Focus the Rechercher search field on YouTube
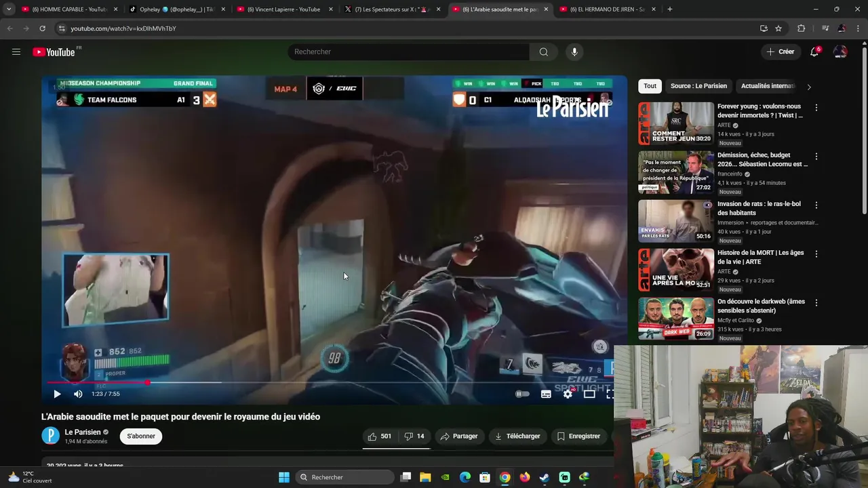This screenshot has height=488, width=868. pyautogui.click(x=409, y=52)
